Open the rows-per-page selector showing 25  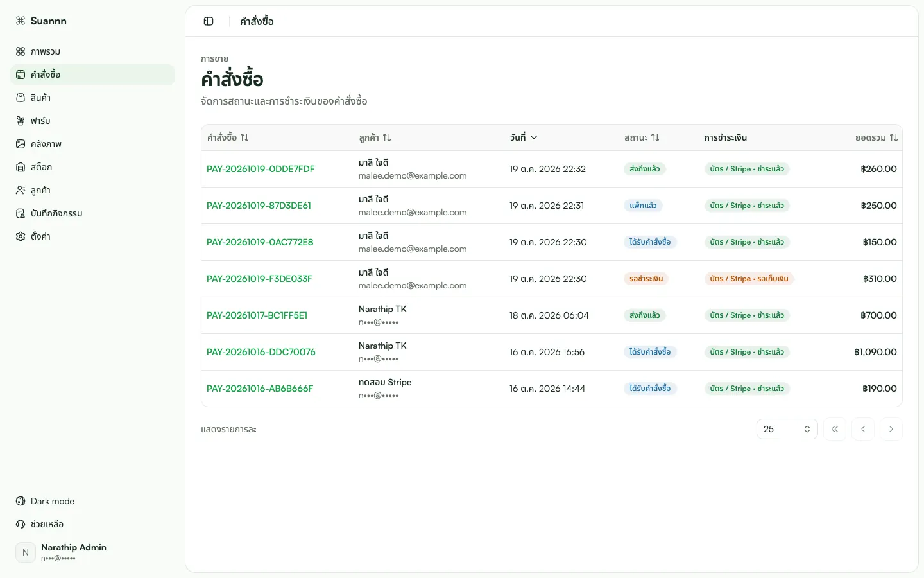(787, 429)
